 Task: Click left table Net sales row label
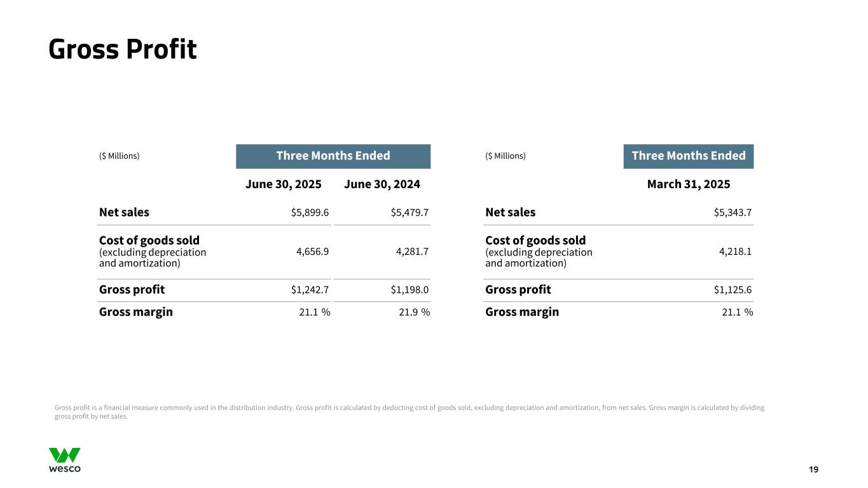pos(124,212)
